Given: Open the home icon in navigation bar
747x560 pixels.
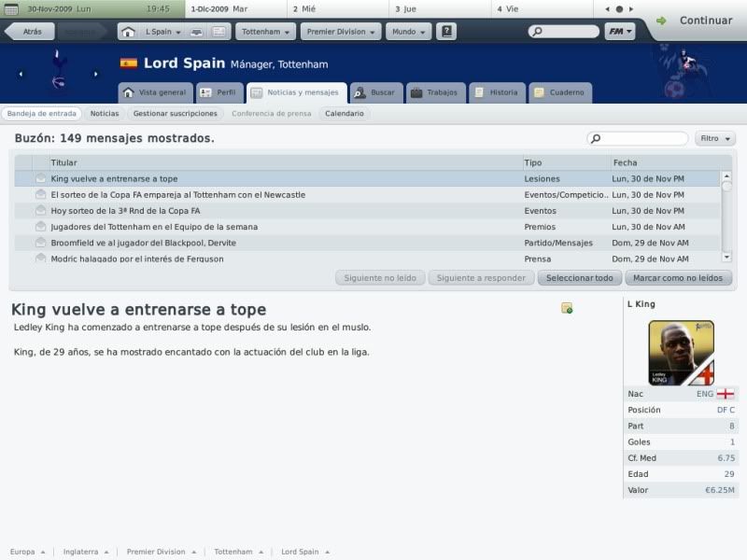Looking at the screenshot, I should [128, 32].
